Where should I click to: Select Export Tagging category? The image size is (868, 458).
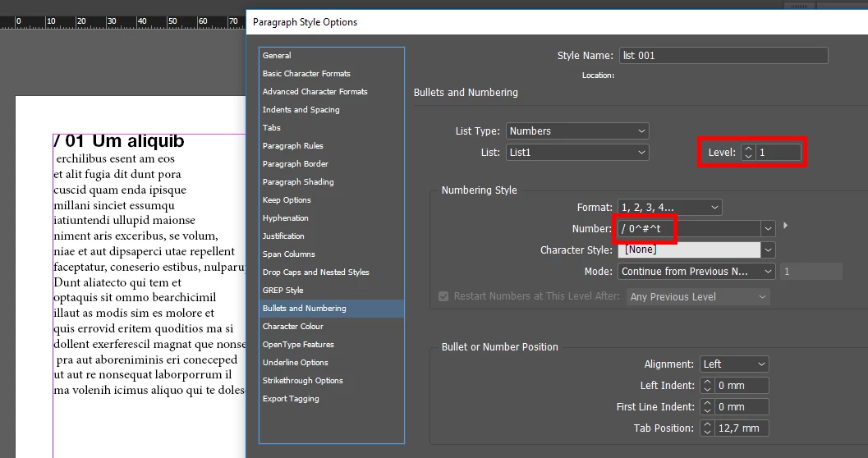(x=331, y=399)
